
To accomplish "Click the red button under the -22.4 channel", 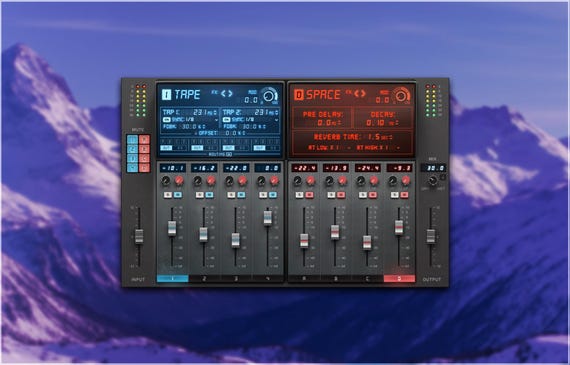I will click(x=309, y=195).
